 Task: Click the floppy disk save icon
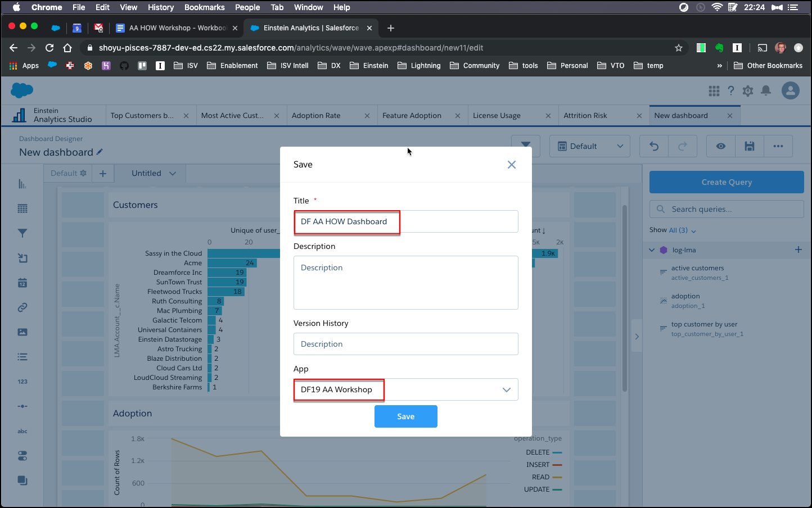[750, 146]
